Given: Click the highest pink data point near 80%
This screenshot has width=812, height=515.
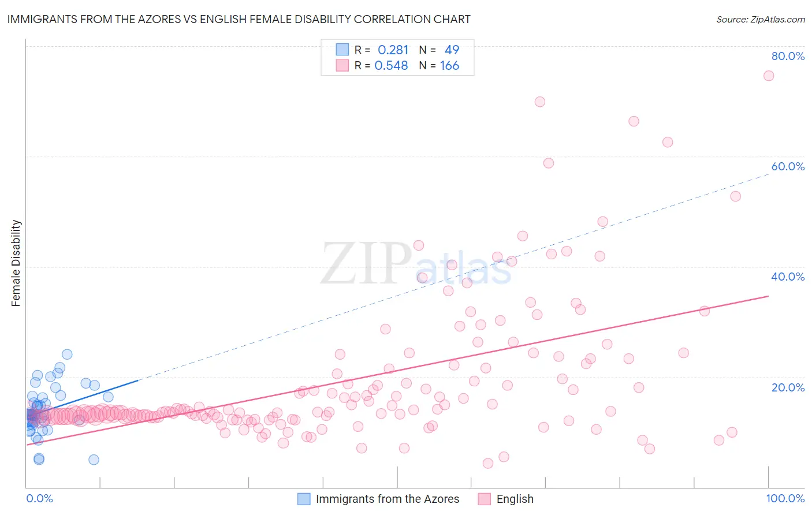Looking at the screenshot, I should tap(769, 76).
